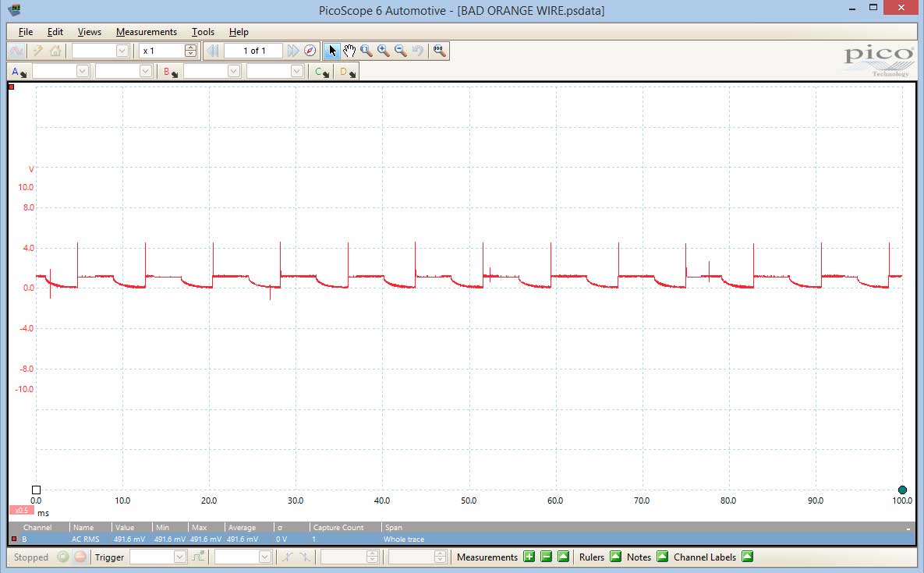Select the Channel B AC RMS measurement row

coord(462,539)
